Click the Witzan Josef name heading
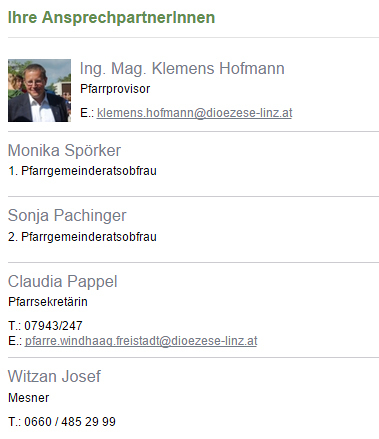 pyautogui.click(x=54, y=376)
